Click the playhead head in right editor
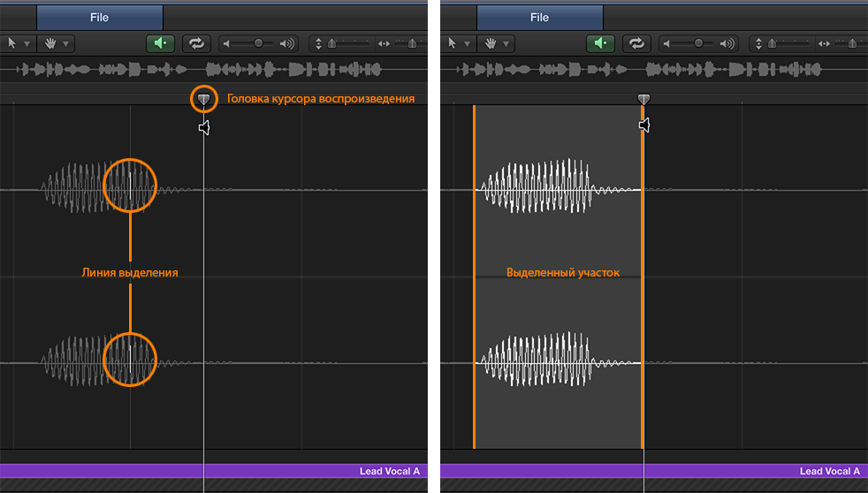The image size is (868, 493). [x=643, y=99]
